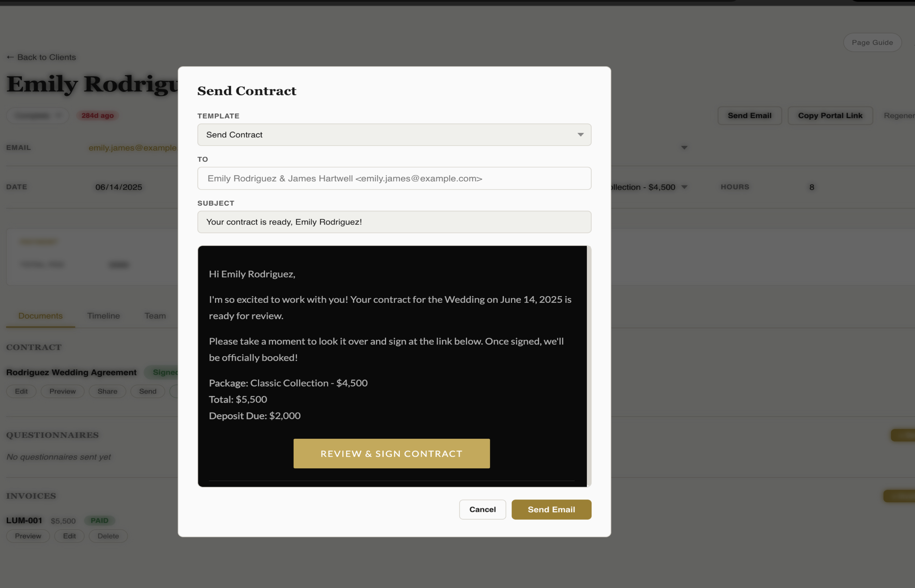Open the Template dropdown in Send Contract dialog
This screenshot has height=588, width=915.
pyautogui.click(x=394, y=134)
